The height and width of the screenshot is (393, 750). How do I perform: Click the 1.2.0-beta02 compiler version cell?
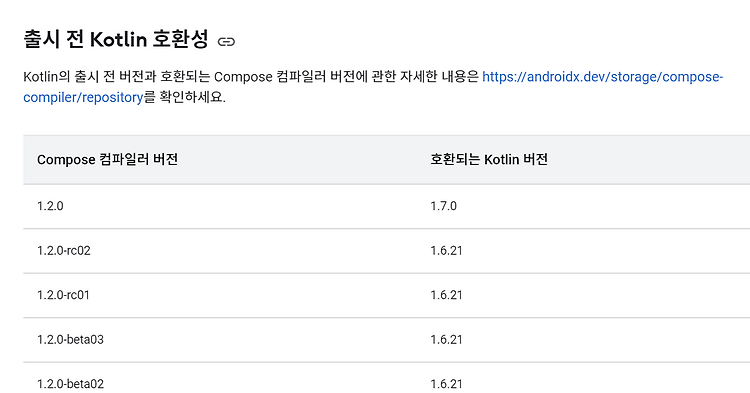coord(70,384)
